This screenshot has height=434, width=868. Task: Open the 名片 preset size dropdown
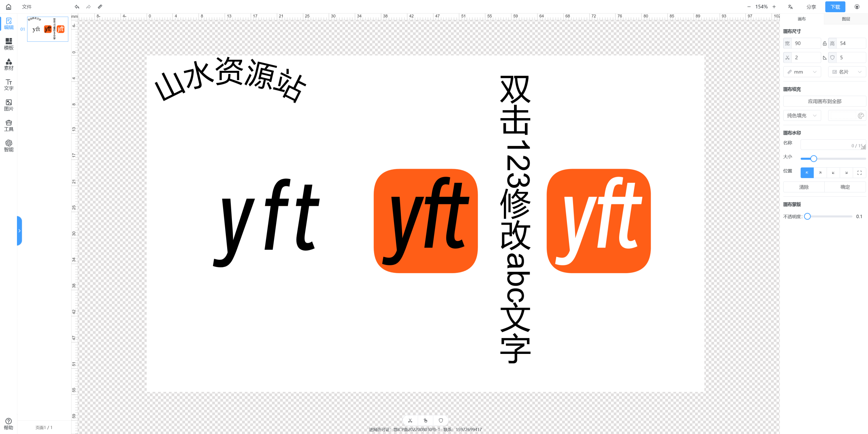[847, 72]
